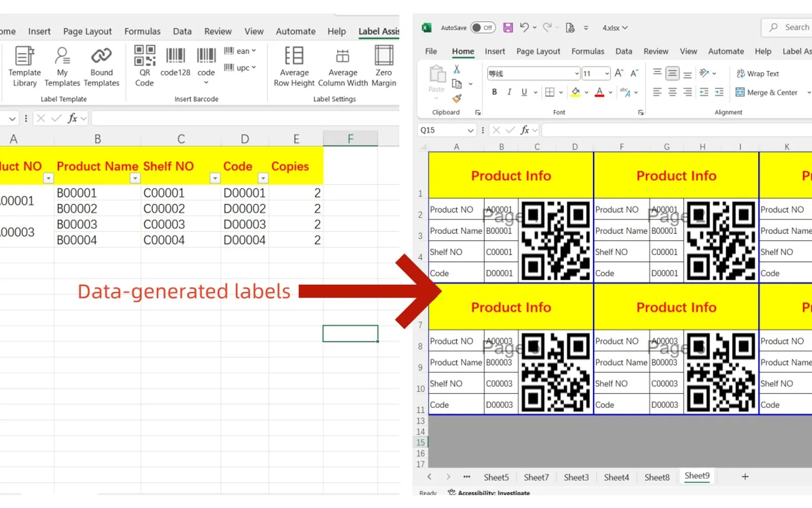Apply Average Column Width label setting
The height and width of the screenshot is (508, 812).
pyautogui.click(x=343, y=67)
